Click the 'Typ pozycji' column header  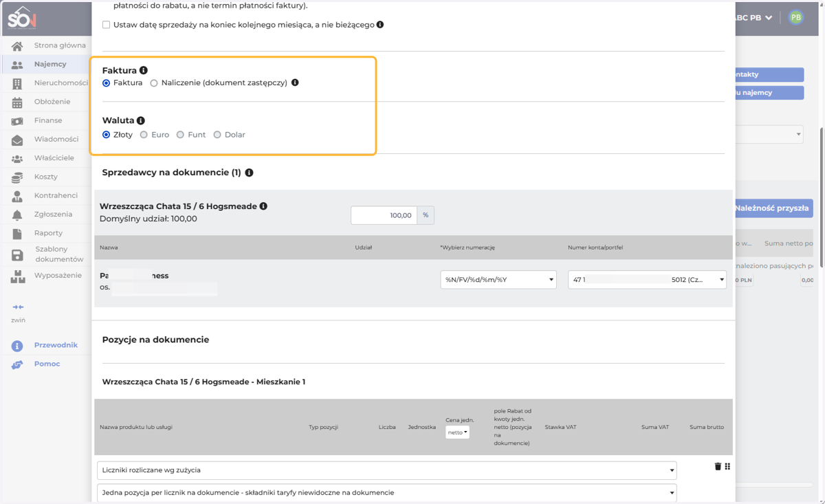[323, 427]
